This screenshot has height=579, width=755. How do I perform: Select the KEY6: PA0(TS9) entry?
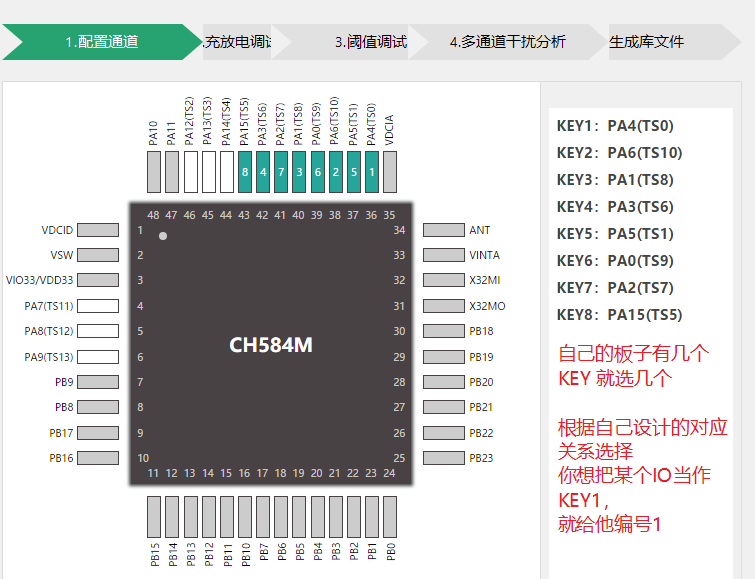point(615,261)
